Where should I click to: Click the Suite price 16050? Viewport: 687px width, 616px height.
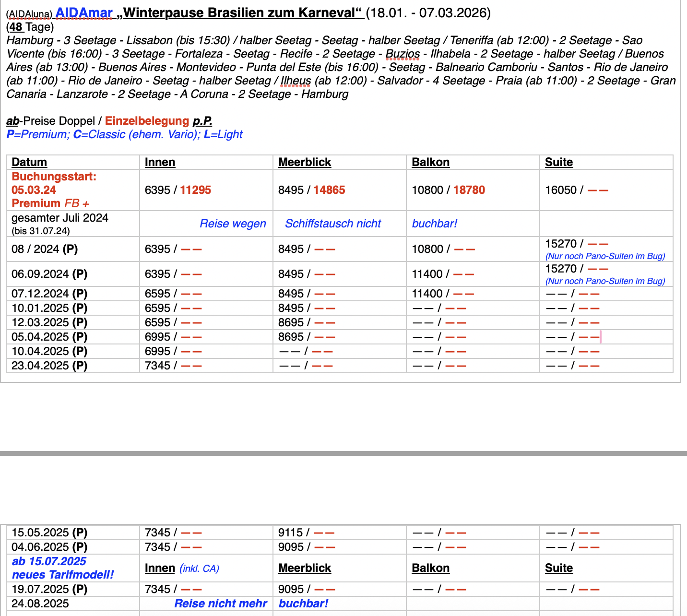coord(561,190)
